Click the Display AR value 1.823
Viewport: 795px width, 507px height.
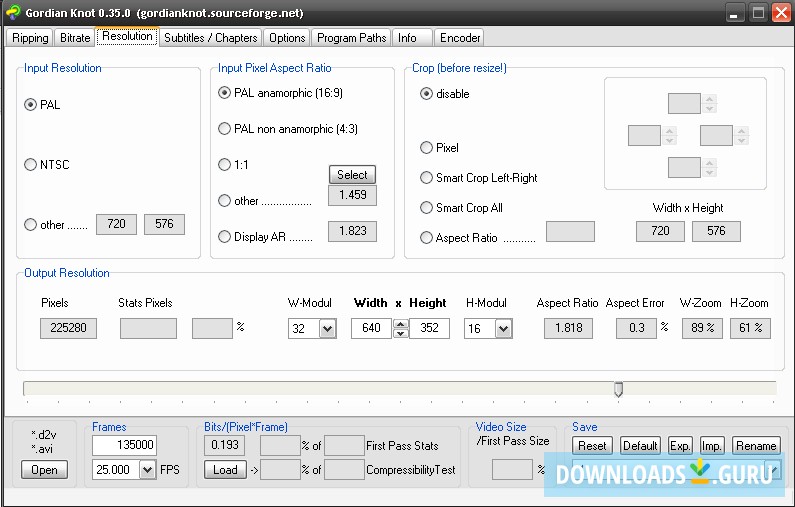[352, 231]
